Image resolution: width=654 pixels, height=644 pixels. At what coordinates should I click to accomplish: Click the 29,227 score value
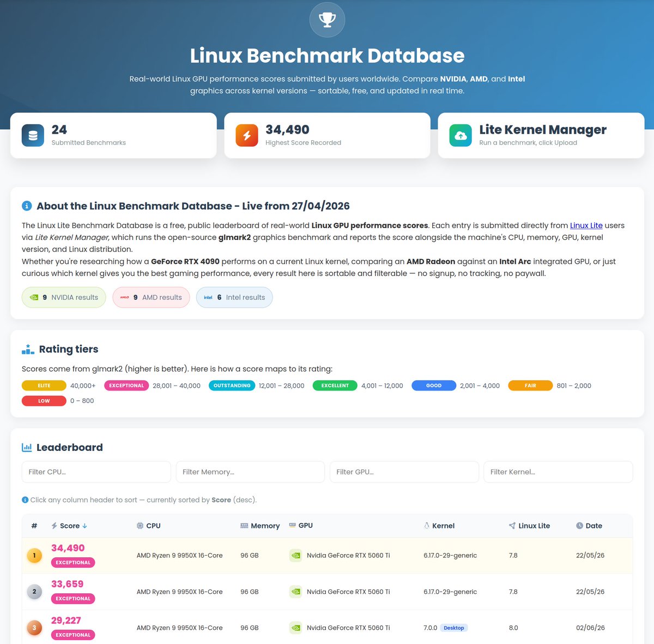pos(66,621)
